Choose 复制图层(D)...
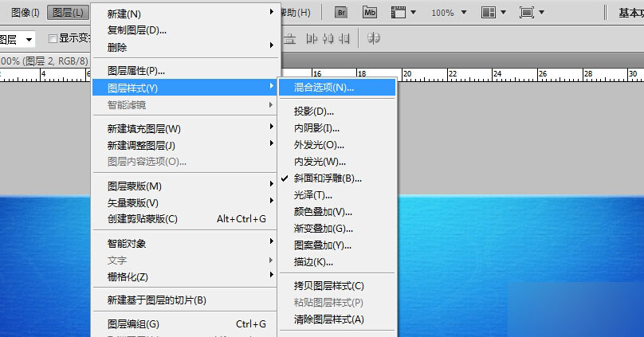Viewport: 644px width, 337px height. click(186, 30)
